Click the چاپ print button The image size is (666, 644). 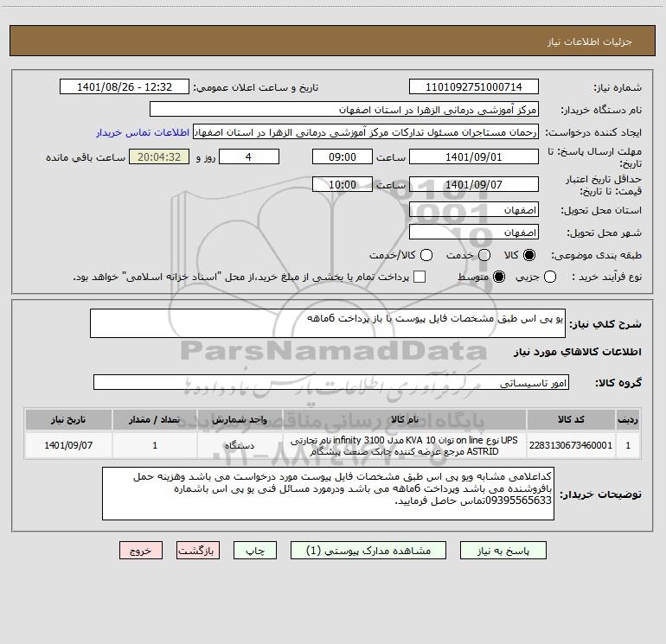pyautogui.click(x=255, y=551)
